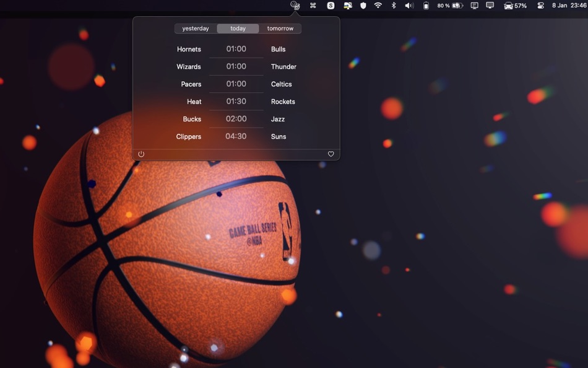Screen dimensions: 588x368
Task: Click the volume icon
Action: pos(409,5)
